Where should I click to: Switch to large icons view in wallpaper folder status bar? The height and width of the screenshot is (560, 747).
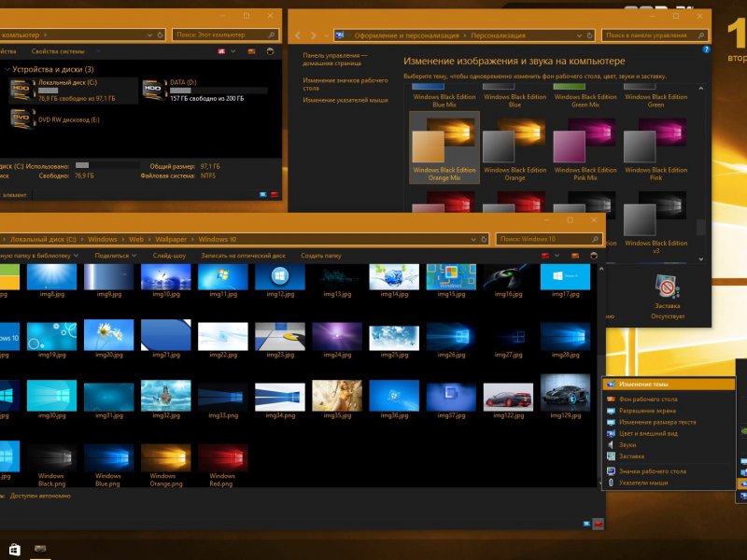(x=598, y=525)
